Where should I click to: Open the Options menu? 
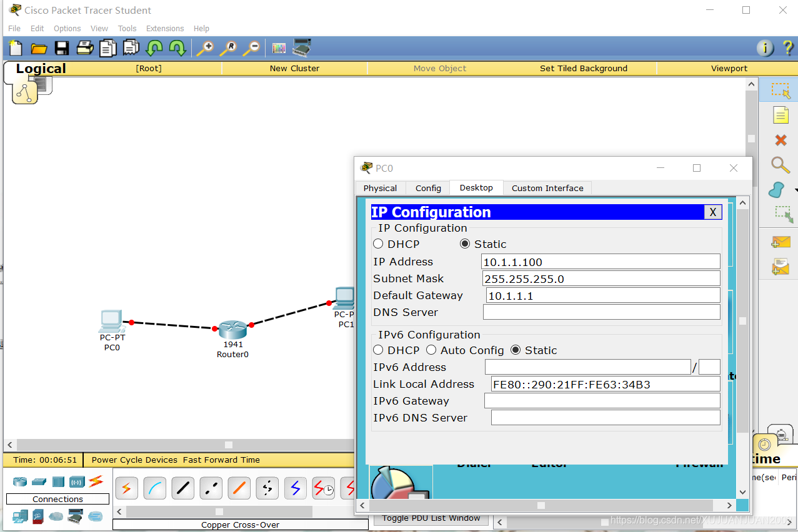[x=67, y=29]
